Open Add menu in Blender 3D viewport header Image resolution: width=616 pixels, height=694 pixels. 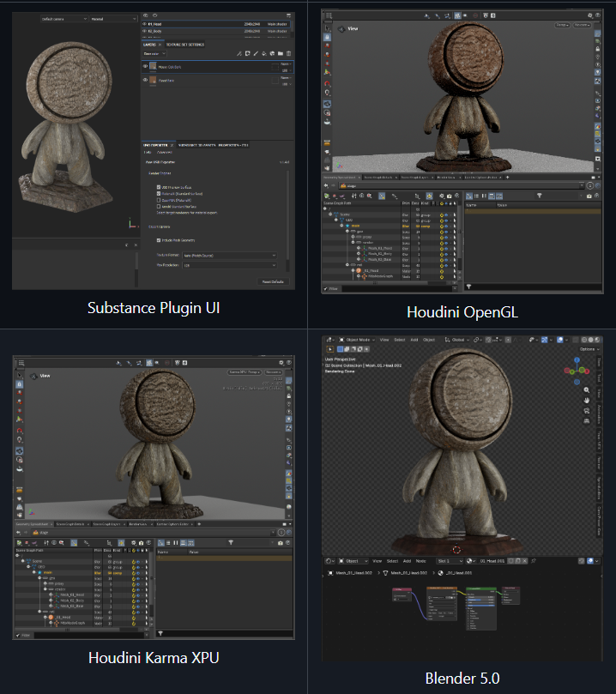point(414,340)
